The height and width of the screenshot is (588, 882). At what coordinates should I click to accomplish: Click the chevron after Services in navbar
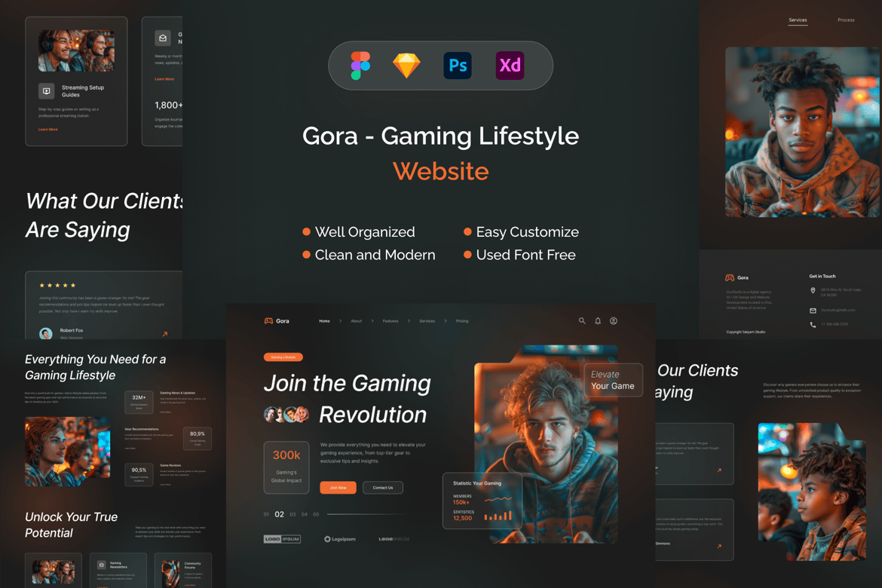(x=446, y=320)
